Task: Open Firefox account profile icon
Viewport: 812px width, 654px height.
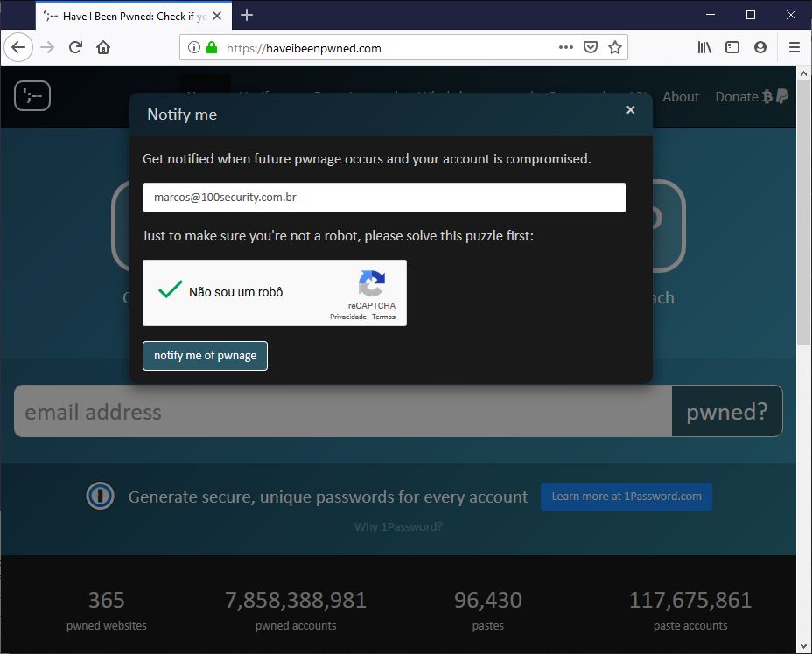Action: pyautogui.click(x=760, y=47)
